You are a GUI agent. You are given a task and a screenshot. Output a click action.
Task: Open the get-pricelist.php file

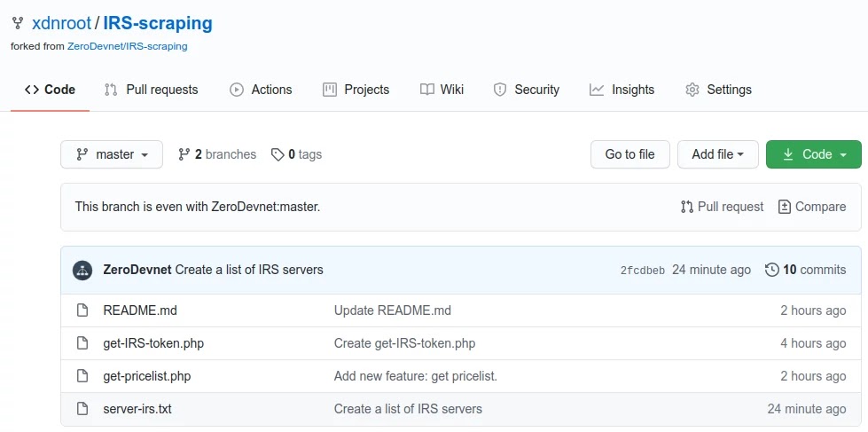147,377
